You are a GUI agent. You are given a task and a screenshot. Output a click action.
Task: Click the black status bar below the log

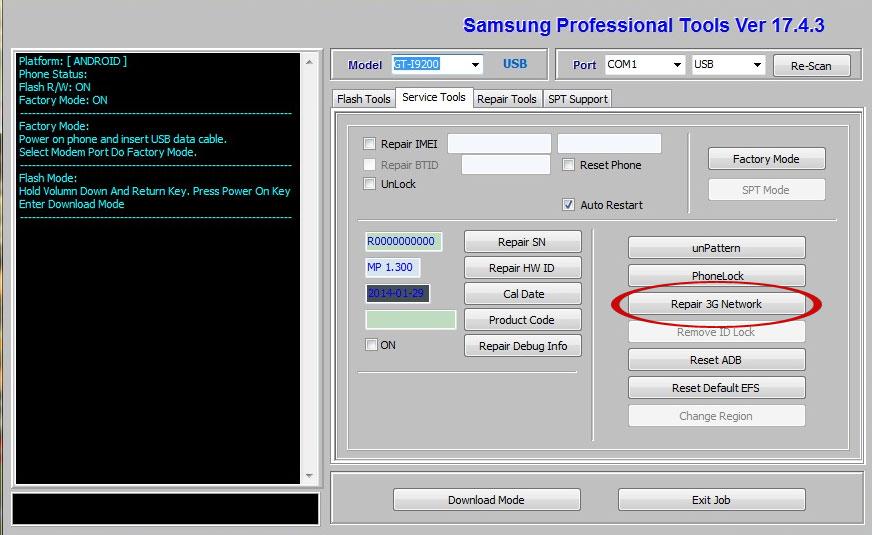coord(166,509)
